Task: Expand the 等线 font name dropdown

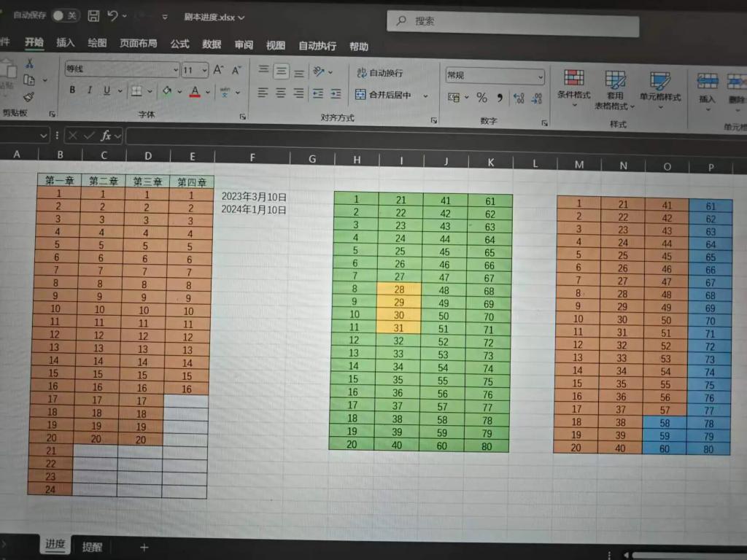Action: (x=175, y=70)
